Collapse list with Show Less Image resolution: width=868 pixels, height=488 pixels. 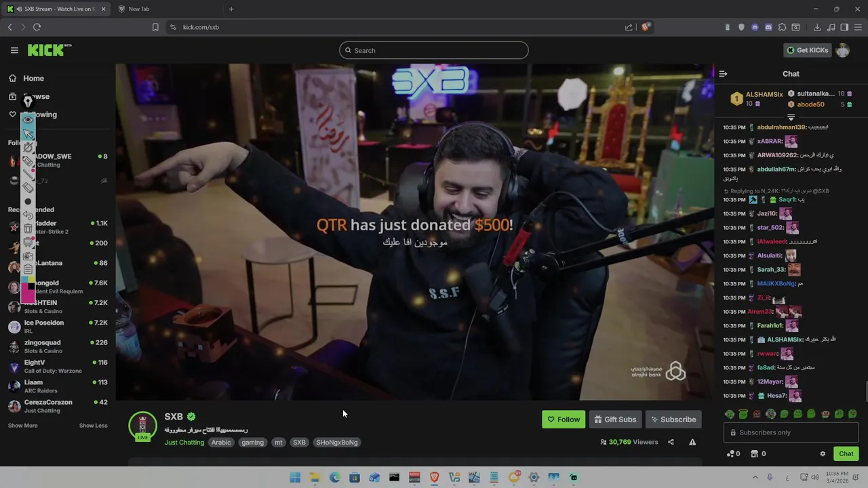point(93,426)
